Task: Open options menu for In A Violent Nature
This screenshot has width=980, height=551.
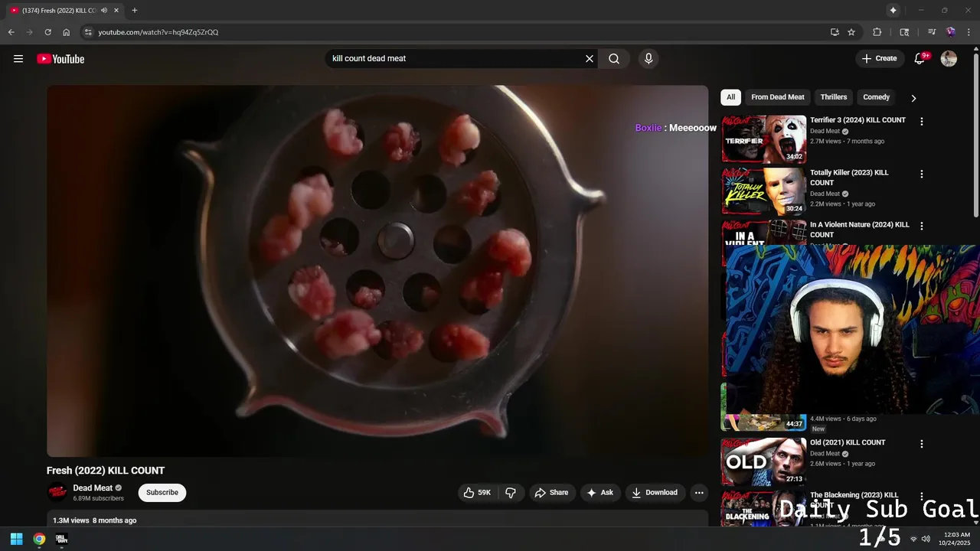Action: point(922,227)
